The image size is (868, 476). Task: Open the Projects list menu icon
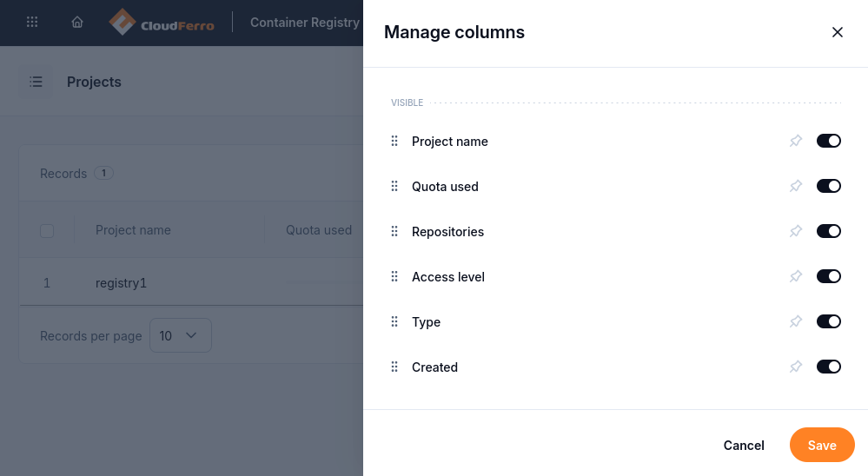coord(36,82)
